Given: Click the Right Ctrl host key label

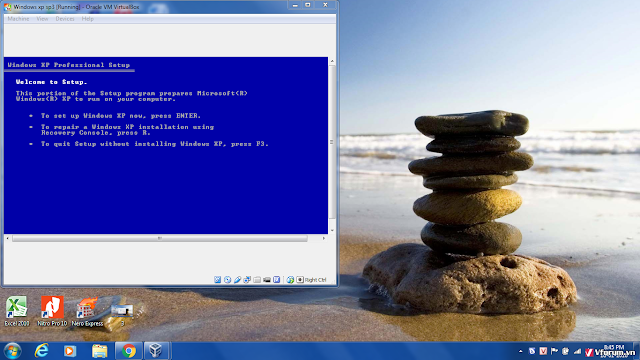Looking at the screenshot, I should click(316, 280).
